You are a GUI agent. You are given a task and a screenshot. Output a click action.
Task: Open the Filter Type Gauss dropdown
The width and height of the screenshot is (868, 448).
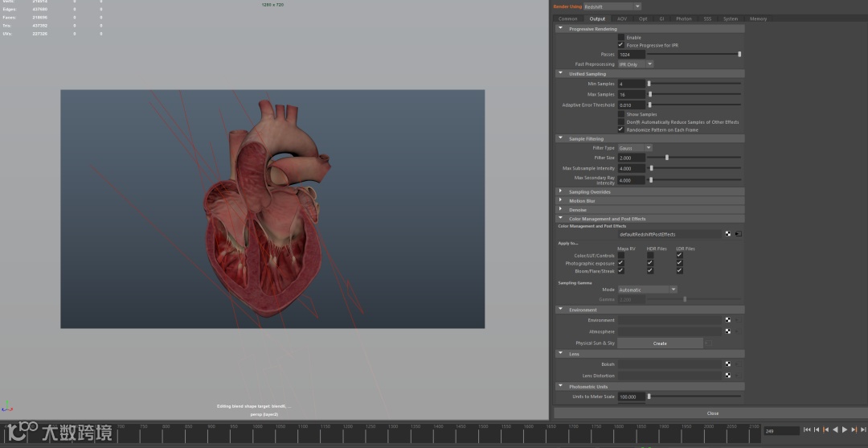click(x=635, y=148)
